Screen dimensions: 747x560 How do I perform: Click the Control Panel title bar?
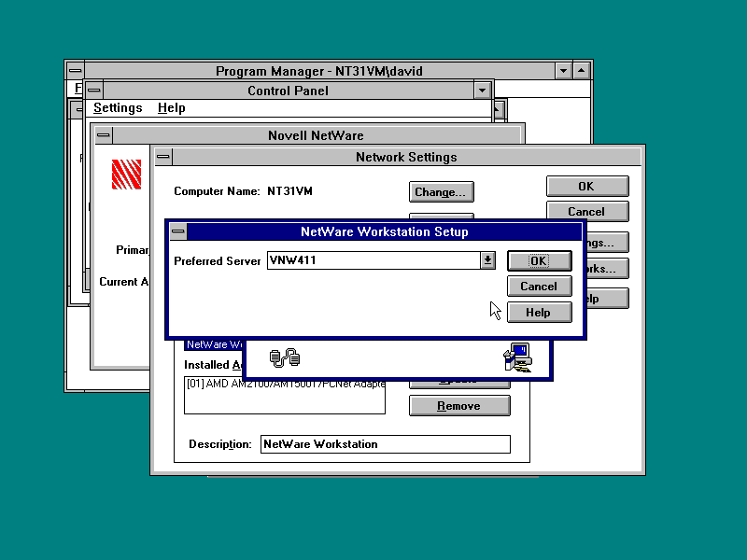(288, 91)
